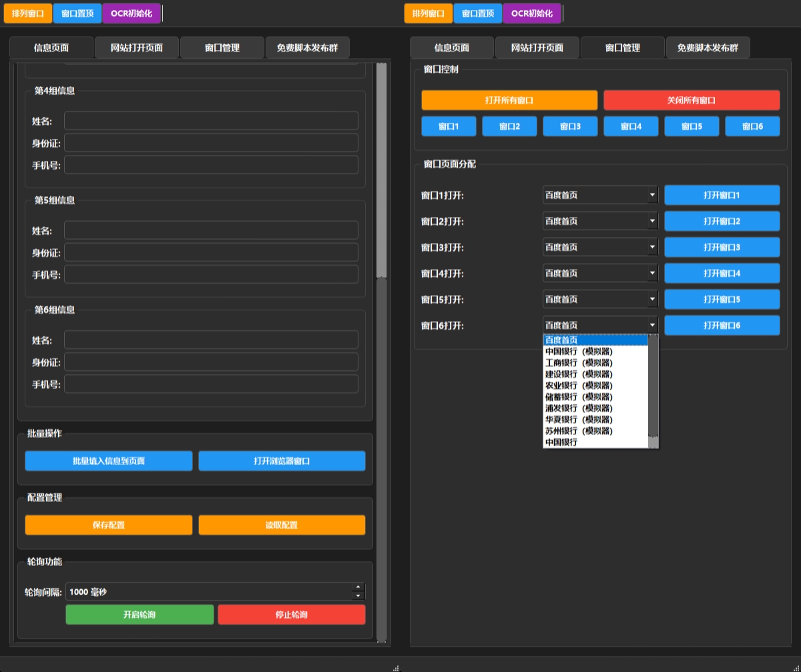Open the 窗口2打开 page dropdown
The height and width of the screenshot is (672, 801).
[x=600, y=222]
